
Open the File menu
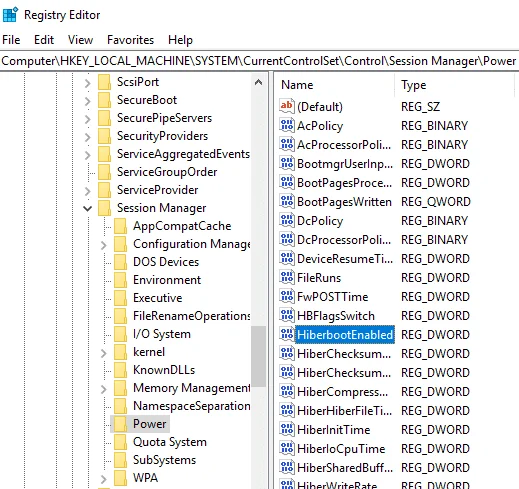click(x=11, y=40)
